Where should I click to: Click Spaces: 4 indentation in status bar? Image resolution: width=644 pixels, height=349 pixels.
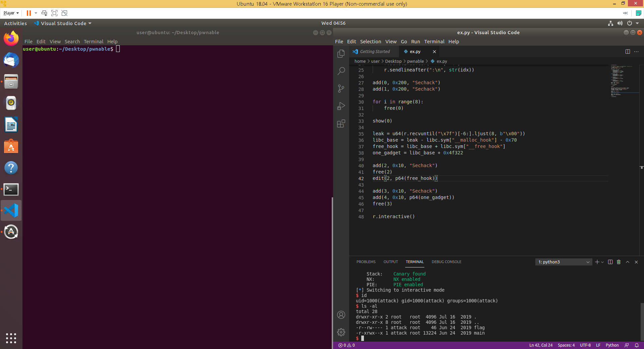pos(566,345)
